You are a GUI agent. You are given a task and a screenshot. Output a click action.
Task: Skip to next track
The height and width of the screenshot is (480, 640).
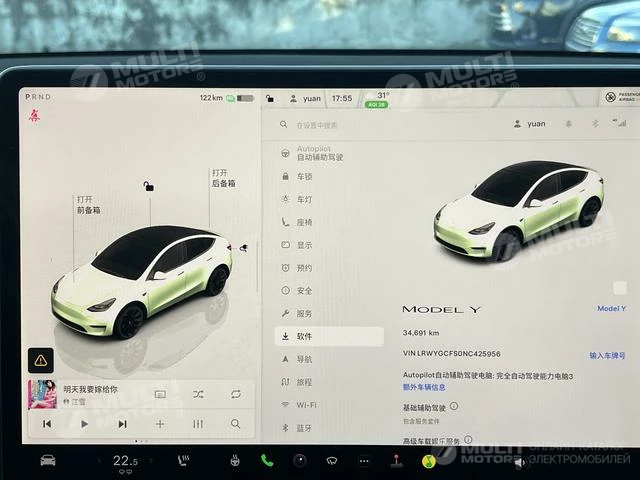click(122, 424)
